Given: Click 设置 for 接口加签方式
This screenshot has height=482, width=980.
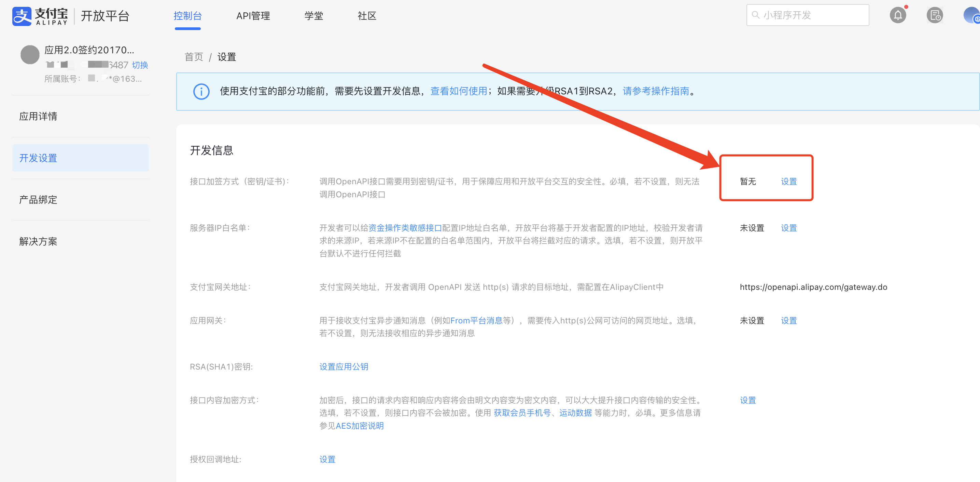Looking at the screenshot, I should coord(789,181).
